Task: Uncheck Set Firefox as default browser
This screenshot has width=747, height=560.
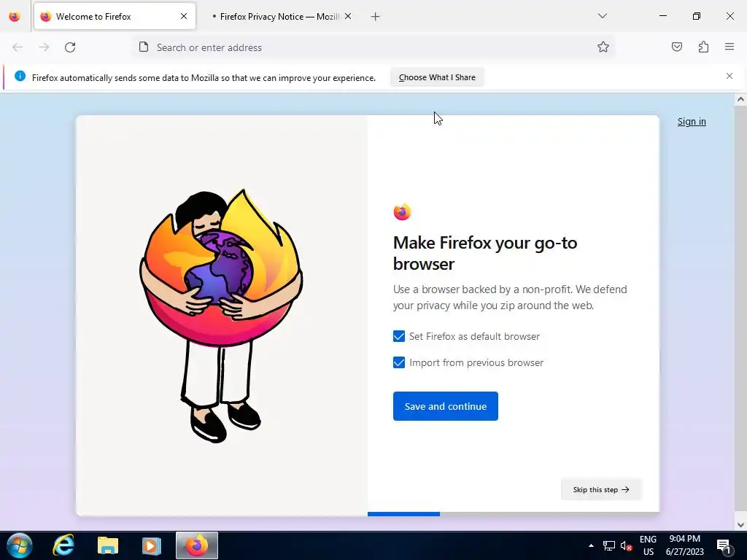Action: tap(399, 336)
